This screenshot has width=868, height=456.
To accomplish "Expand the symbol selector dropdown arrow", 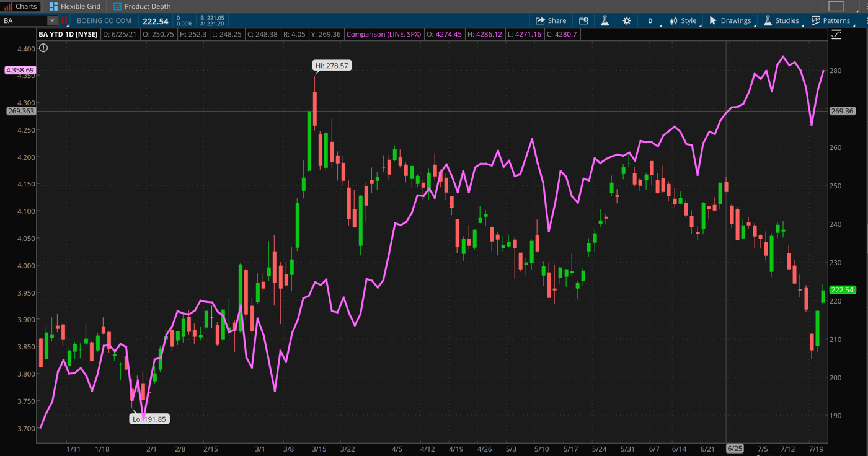I will click(x=52, y=20).
